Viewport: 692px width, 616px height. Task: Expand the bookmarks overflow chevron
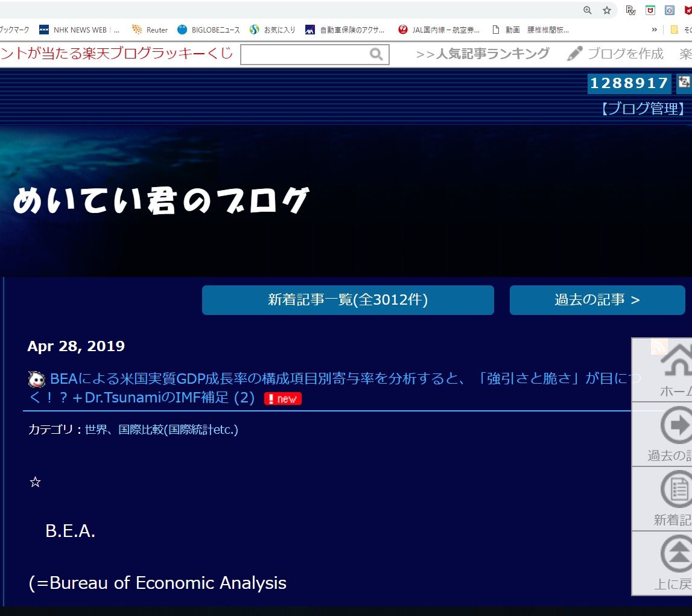pos(655,30)
